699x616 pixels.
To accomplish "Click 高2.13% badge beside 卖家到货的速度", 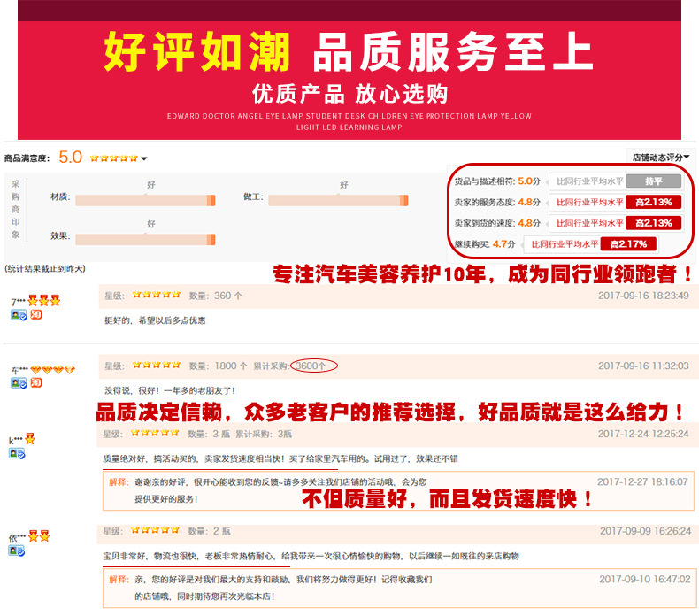I will tap(654, 223).
